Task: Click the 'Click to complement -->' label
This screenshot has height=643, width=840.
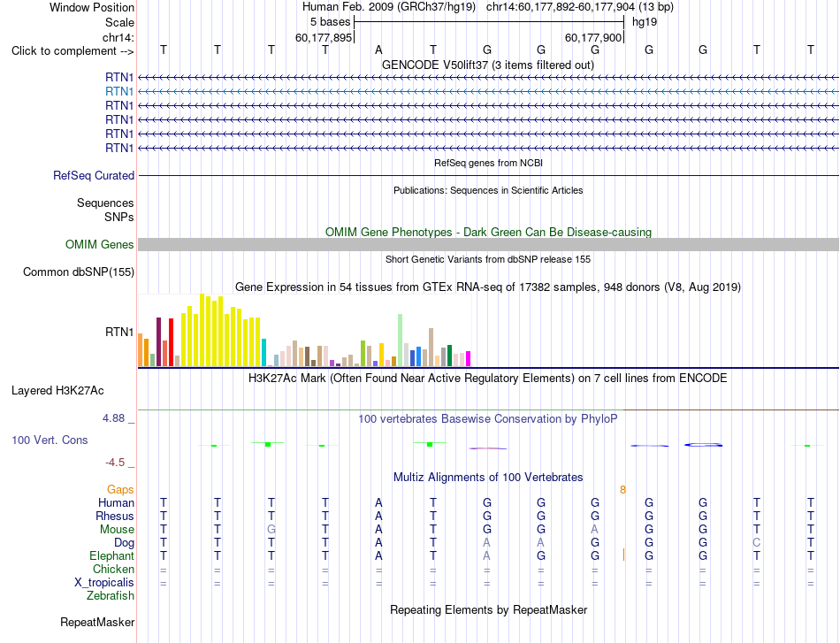Action: (73, 51)
